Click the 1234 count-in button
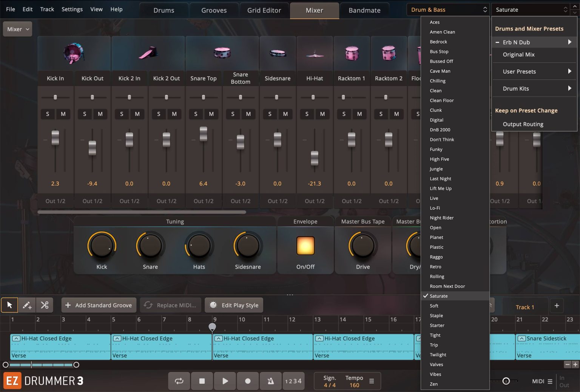 pyautogui.click(x=293, y=381)
